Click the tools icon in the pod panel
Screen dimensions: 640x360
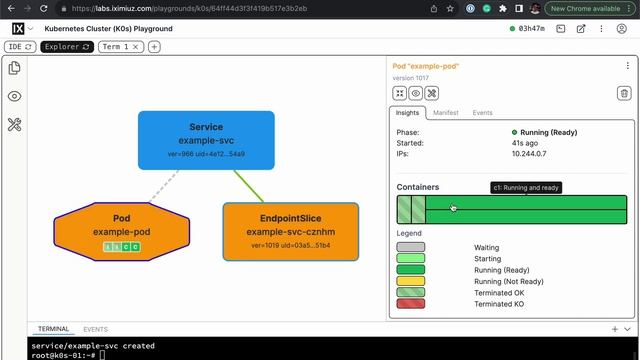point(431,93)
